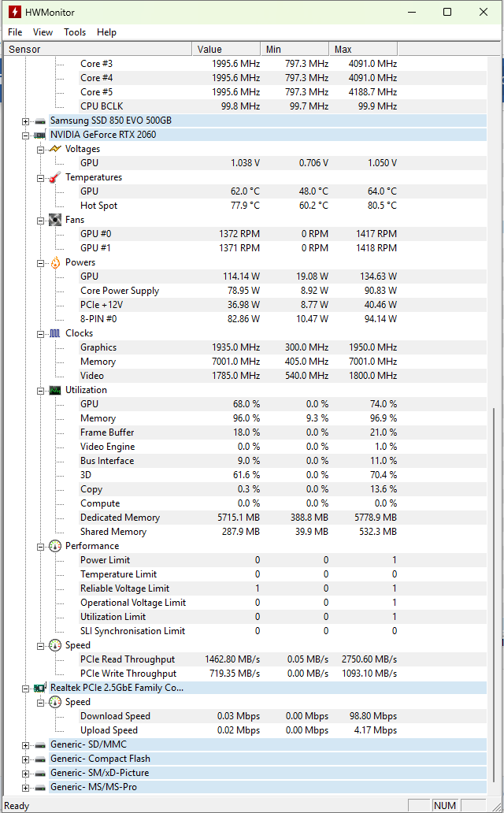Open the View menu
The image size is (504, 813).
tap(43, 32)
